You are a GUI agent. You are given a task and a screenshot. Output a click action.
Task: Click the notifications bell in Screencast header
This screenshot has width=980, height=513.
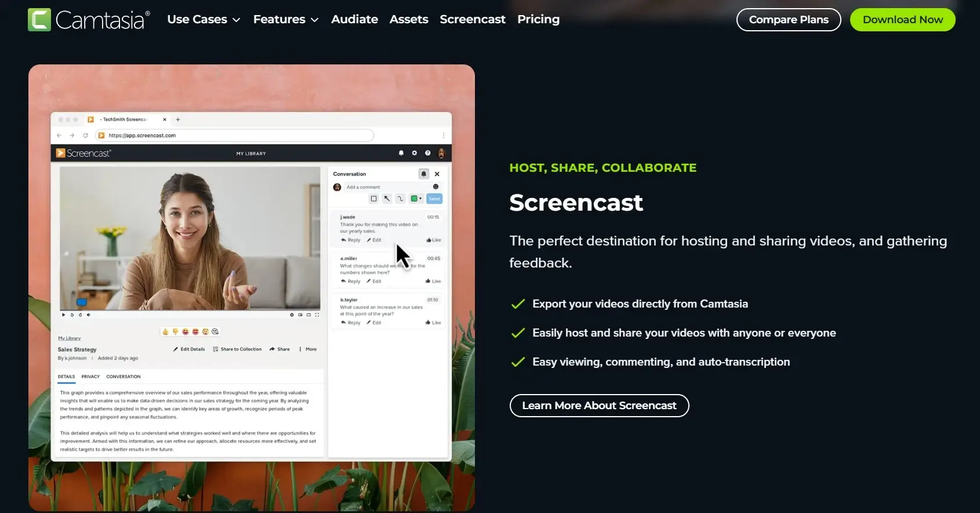(401, 153)
